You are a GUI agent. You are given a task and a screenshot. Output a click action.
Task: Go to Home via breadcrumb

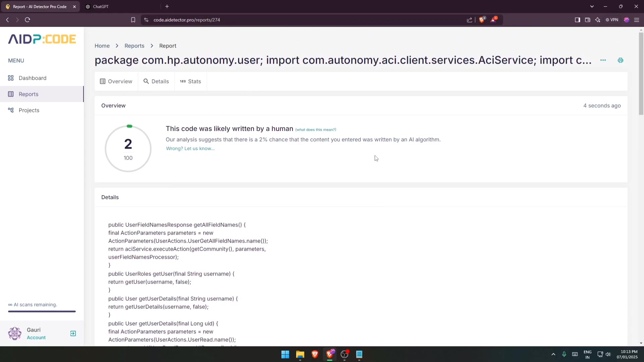pyautogui.click(x=102, y=46)
